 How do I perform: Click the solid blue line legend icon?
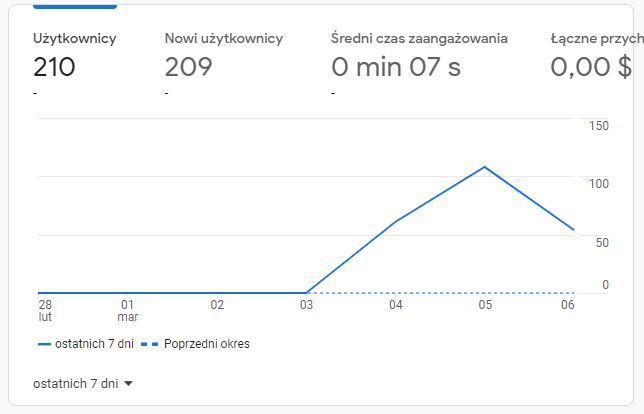pyautogui.click(x=44, y=344)
